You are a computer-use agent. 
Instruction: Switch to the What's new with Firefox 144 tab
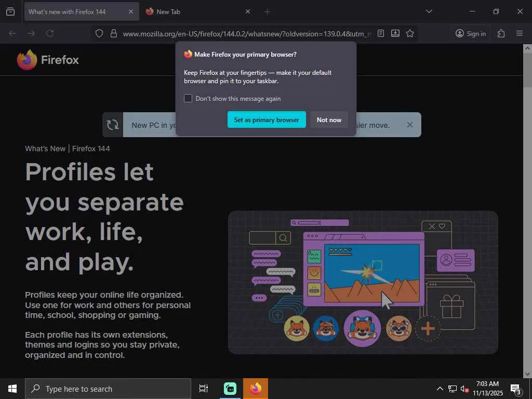click(82, 11)
